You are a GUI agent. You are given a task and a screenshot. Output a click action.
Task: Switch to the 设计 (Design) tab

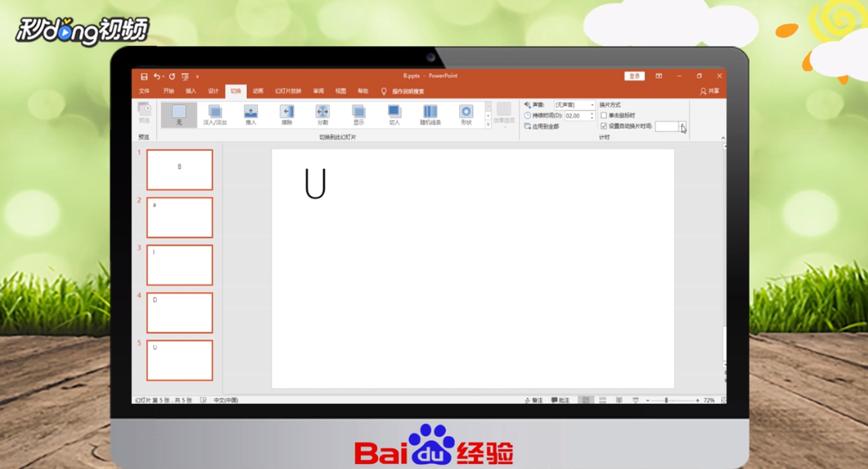click(213, 91)
